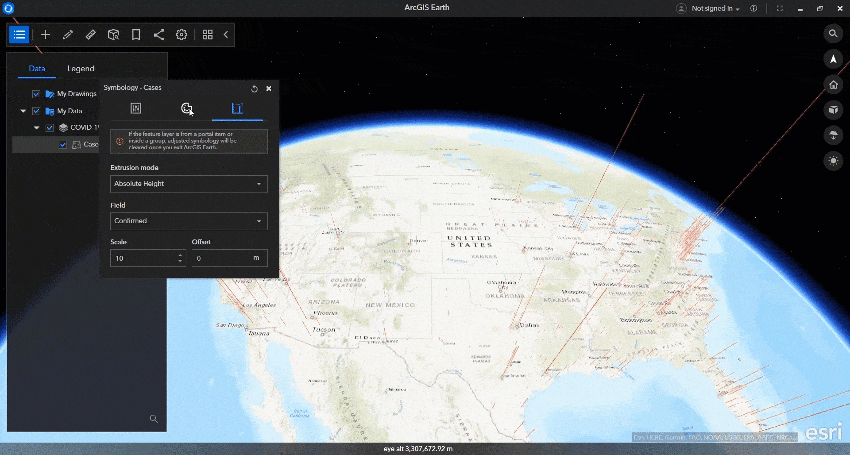Close the Symbology - Cases panel
850x455 pixels.
point(269,88)
